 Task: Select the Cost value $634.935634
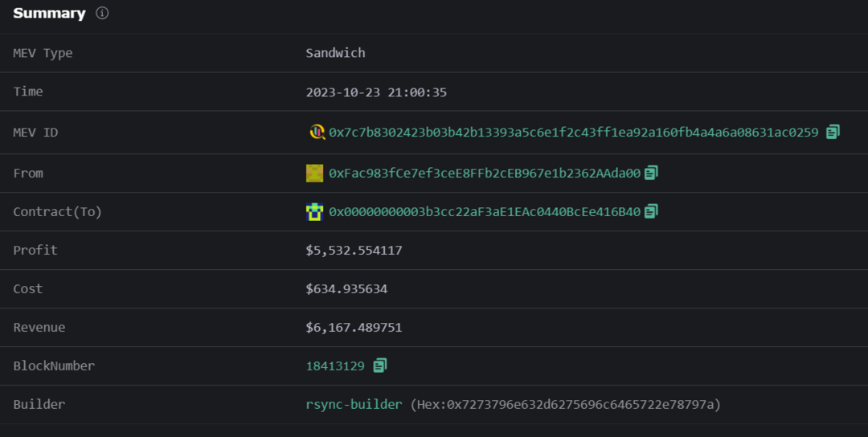(346, 289)
